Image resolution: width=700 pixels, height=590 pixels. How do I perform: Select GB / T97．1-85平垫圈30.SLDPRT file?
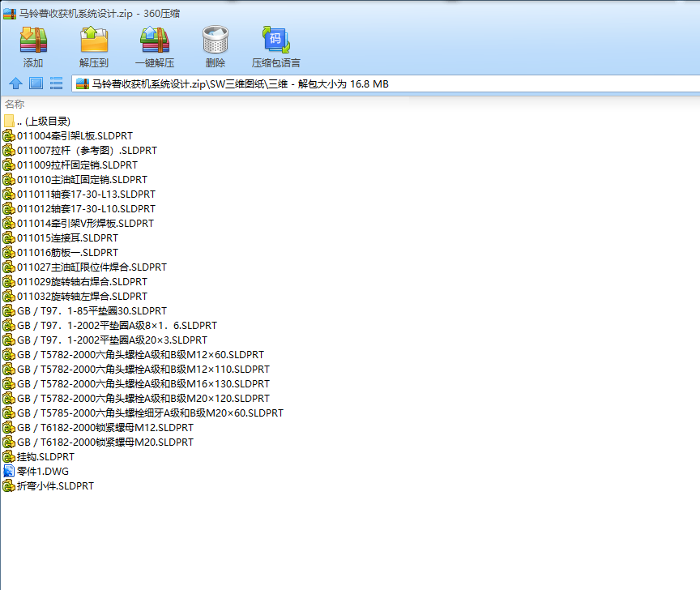[x=85, y=311]
